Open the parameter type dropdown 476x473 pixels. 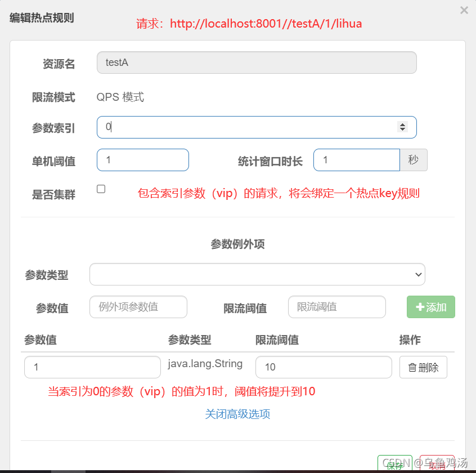coord(257,274)
